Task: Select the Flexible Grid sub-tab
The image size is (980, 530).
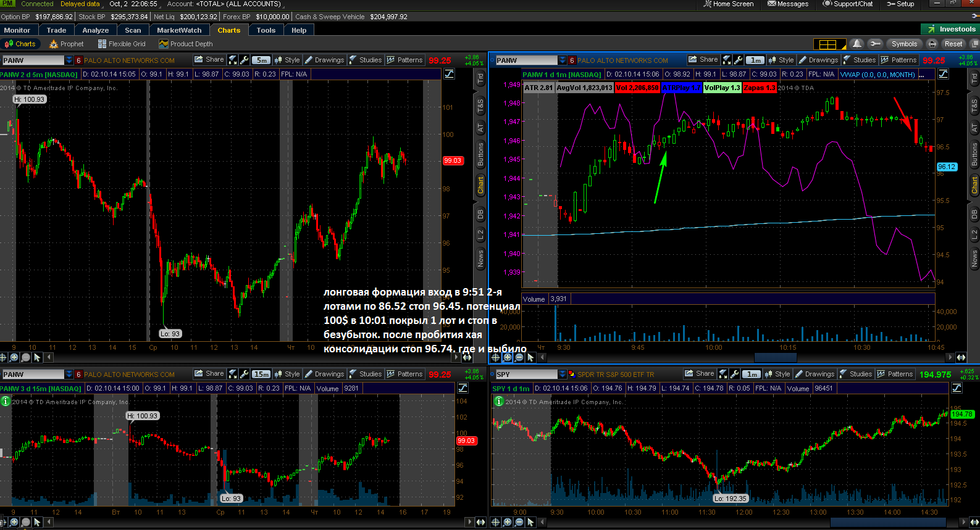Action: pyautogui.click(x=122, y=44)
